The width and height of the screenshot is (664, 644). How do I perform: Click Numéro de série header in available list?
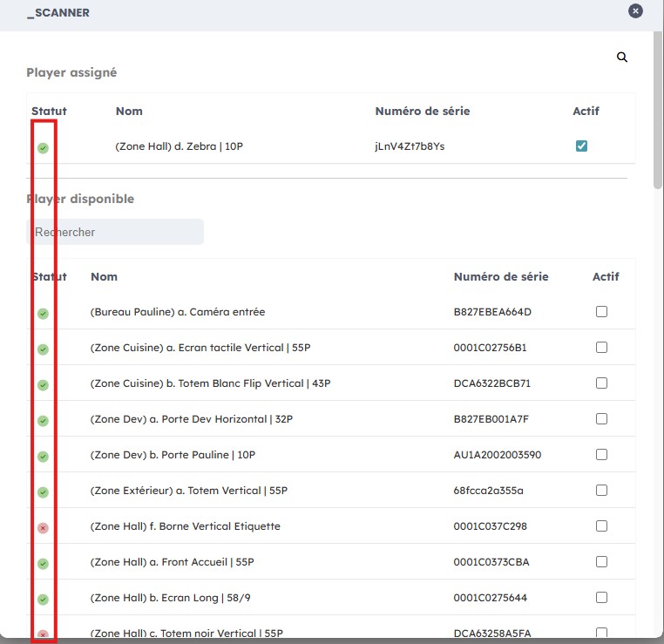click(x=501, y=276)
